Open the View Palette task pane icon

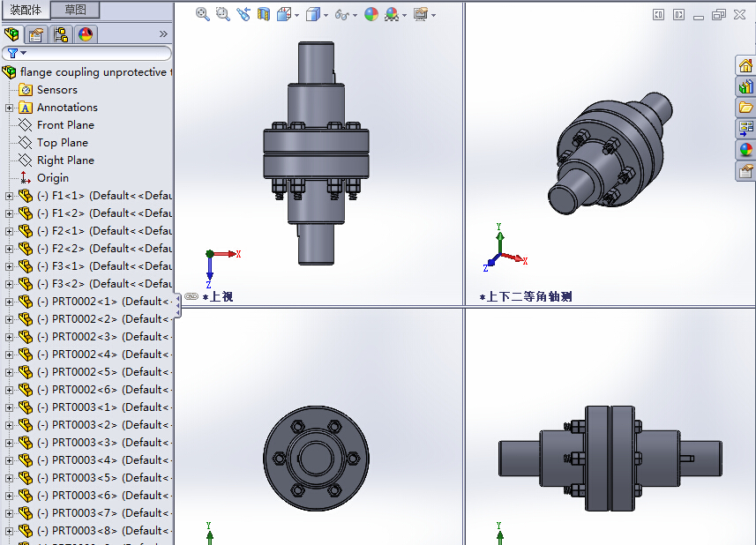(745, 128)
